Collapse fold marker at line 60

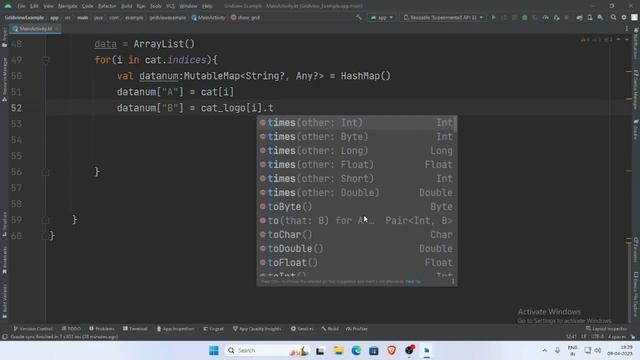[46, 236]
